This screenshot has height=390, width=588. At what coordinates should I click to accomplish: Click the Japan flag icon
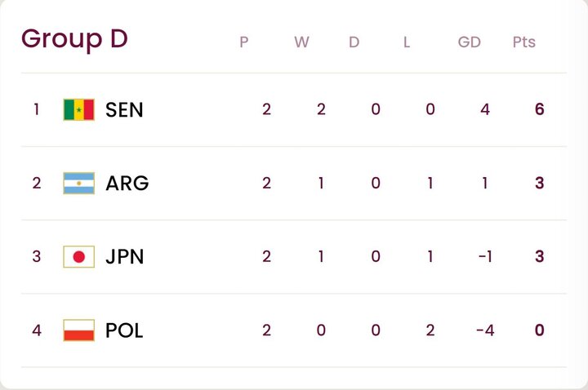tap(79, 256)
